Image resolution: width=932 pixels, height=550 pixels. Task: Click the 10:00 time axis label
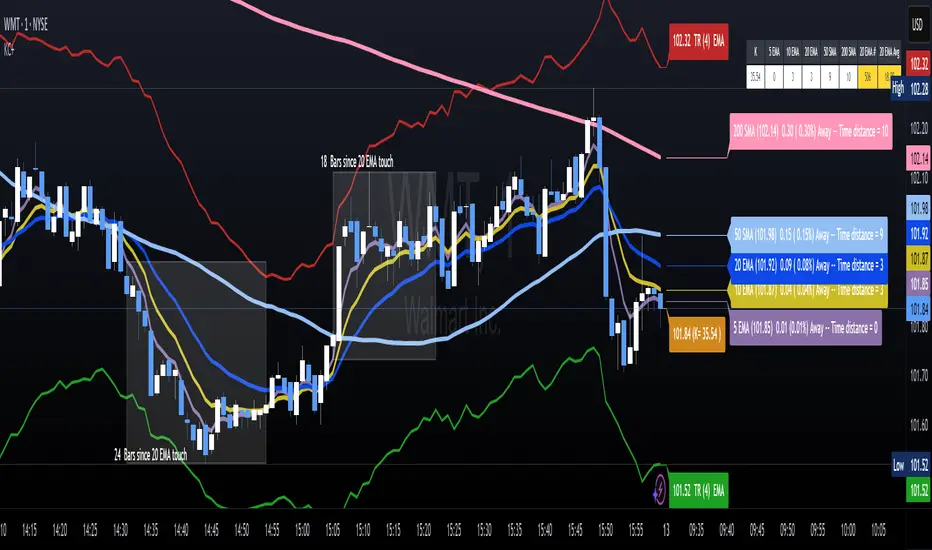pyautogui.click(x=848, y=530)
